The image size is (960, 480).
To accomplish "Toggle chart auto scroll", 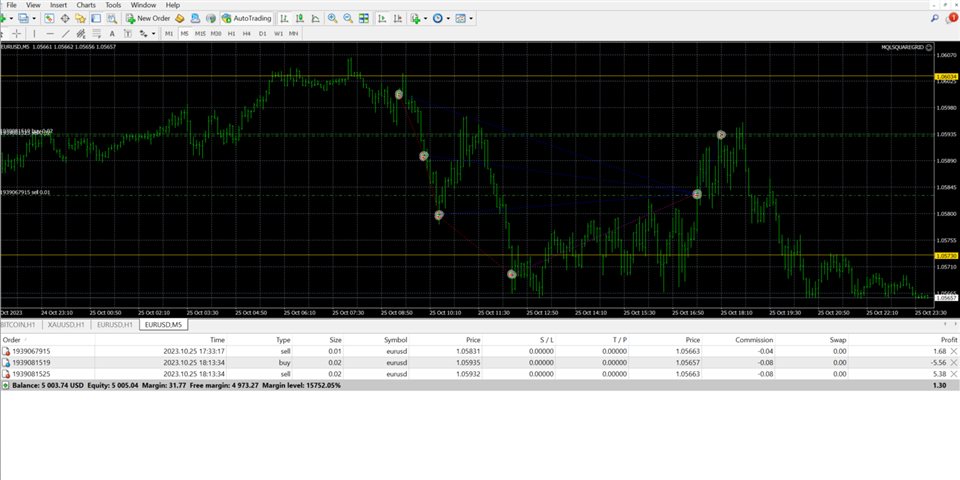I will tap(382, 18).
